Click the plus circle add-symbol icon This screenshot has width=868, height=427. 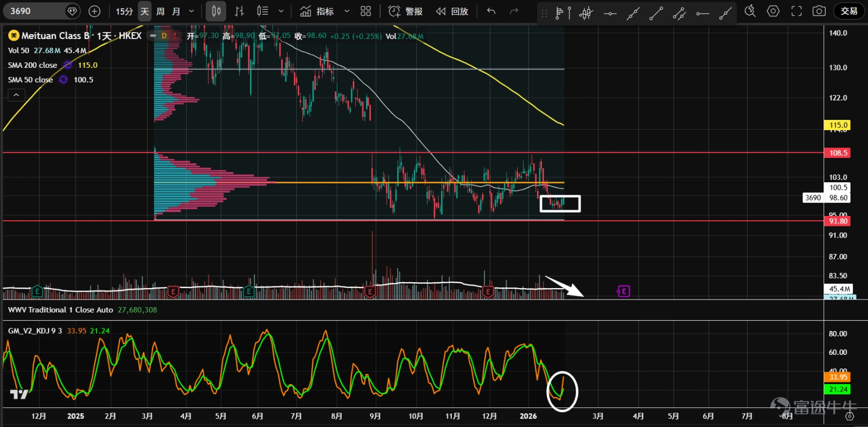pos(94,11)
